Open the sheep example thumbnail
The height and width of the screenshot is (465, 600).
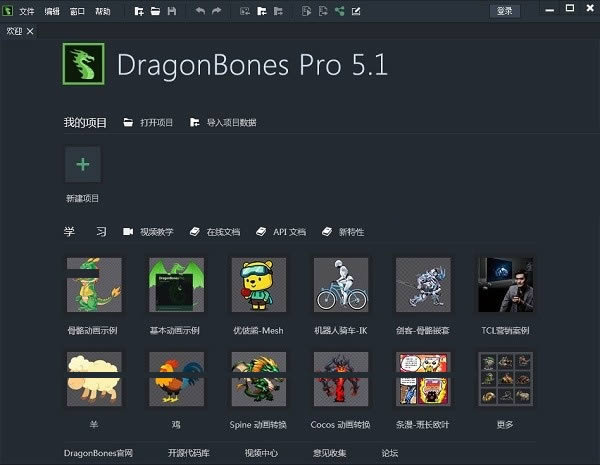point(94,379)
